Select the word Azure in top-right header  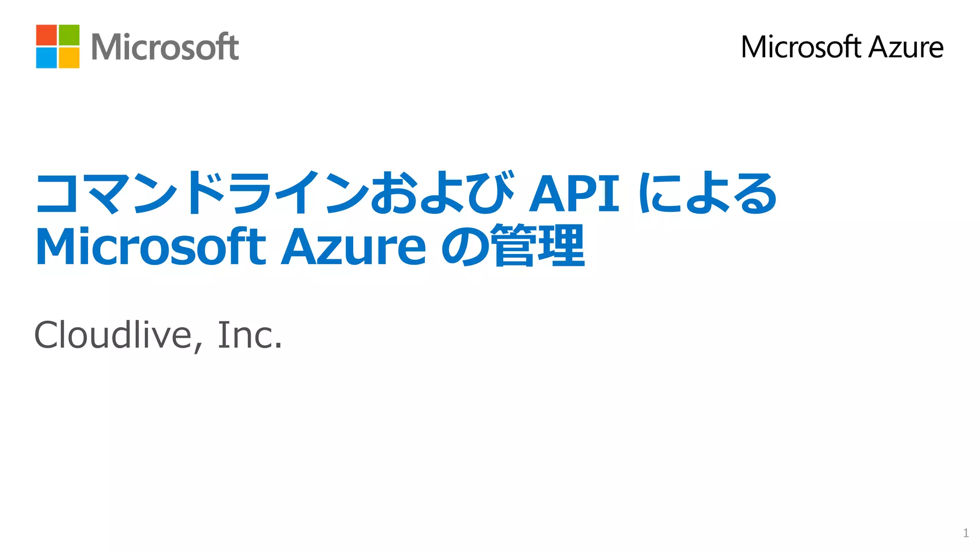click(906, 47)
